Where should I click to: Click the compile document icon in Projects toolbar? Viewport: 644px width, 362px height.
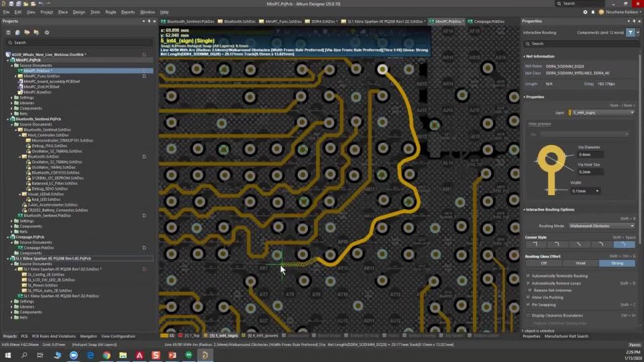(17, 32)
